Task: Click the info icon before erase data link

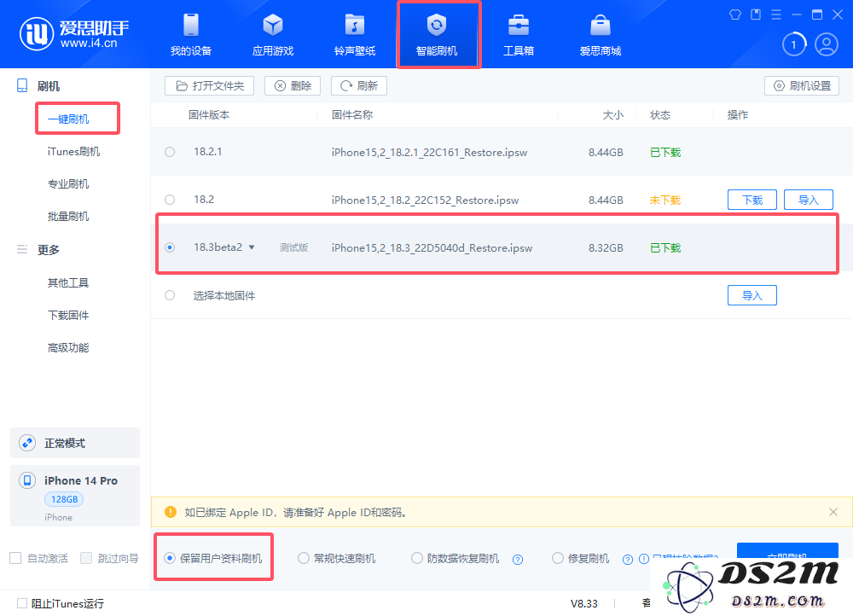Action: pyautogui.click(x=643, y=559)
